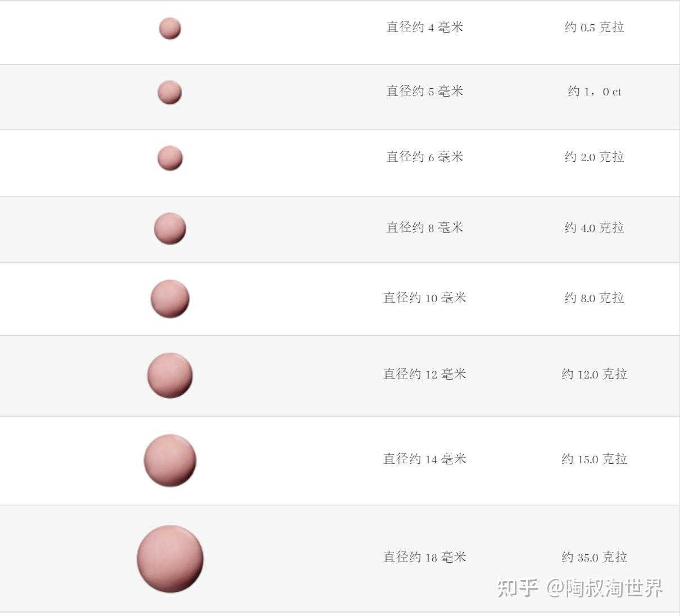Select the 14 mm pink bead image

click(170, 460)
